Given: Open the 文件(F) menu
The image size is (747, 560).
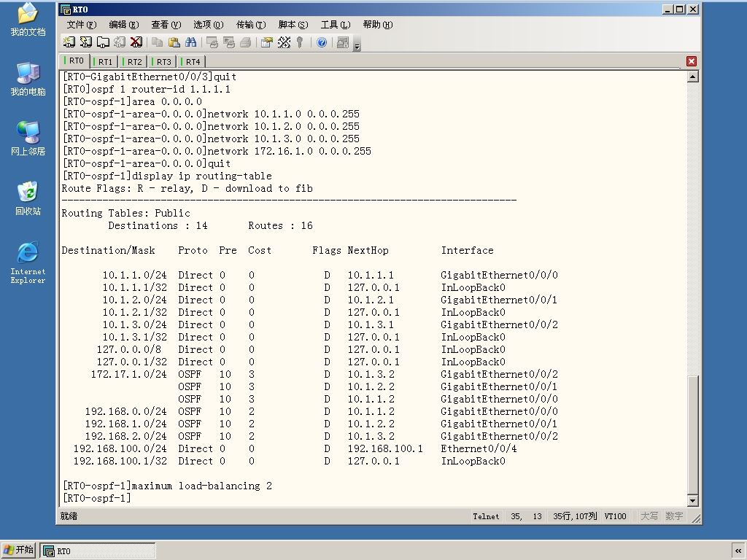Looking at the screenshot, I should 82,25.
